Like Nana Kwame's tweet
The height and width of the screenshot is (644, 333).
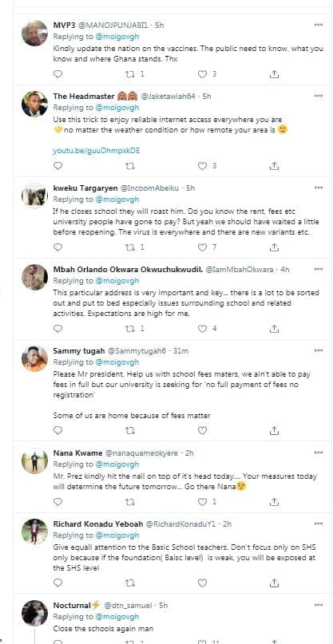pos(202,502)
